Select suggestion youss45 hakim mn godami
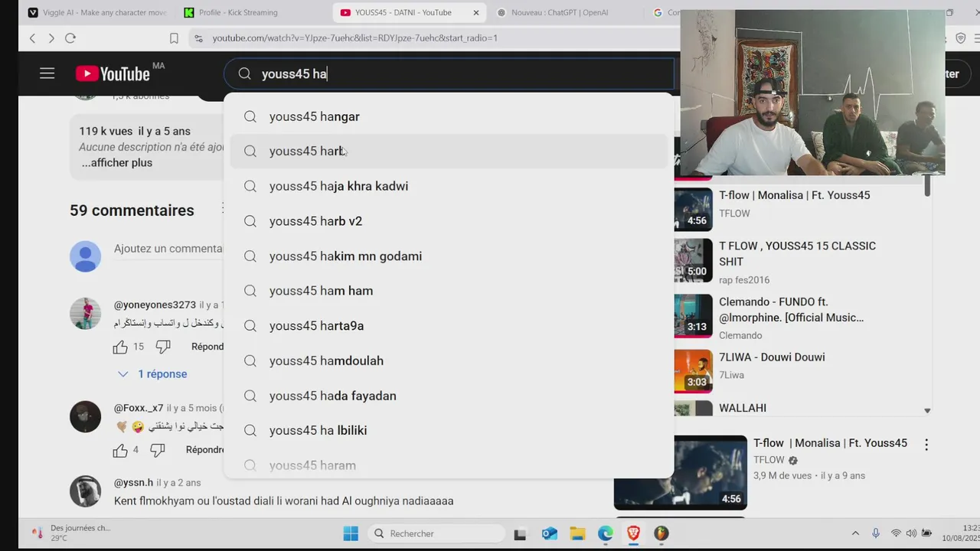980x551 pixels. click(448, 256)
